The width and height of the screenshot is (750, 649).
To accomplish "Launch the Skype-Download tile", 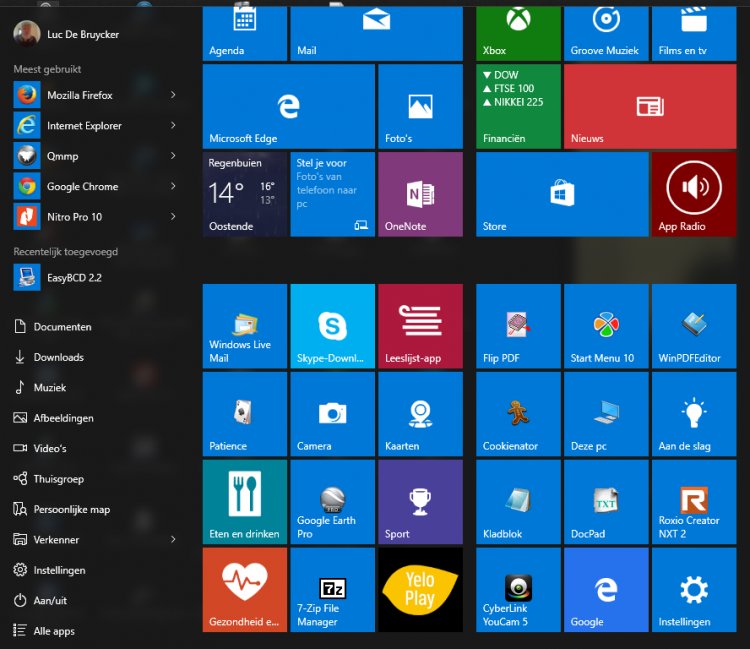I will pyautogui.click(x=332, y=326).
